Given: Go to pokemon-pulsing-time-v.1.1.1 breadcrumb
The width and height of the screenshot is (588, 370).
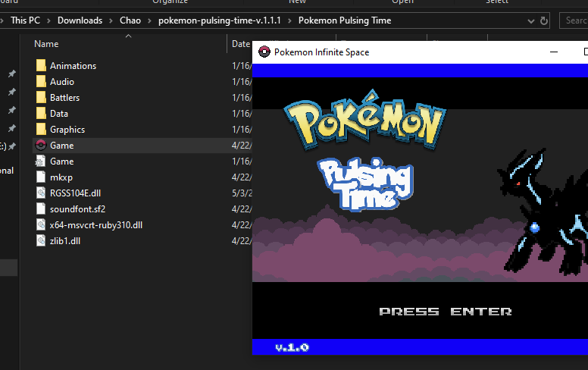Looking at the screenshot, I should (x=220, y=20).
